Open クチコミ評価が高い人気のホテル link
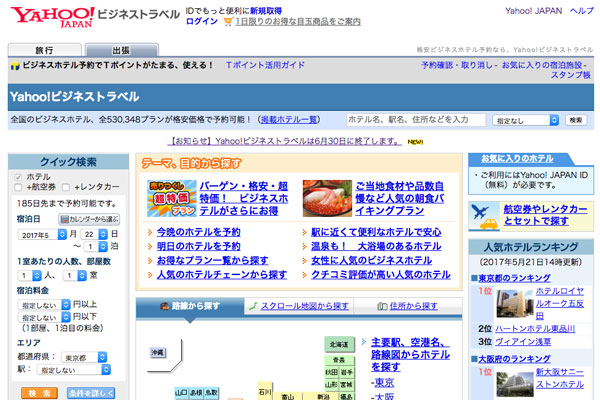The height and width of the screenshot is (400, 600). tap(381, 274)
